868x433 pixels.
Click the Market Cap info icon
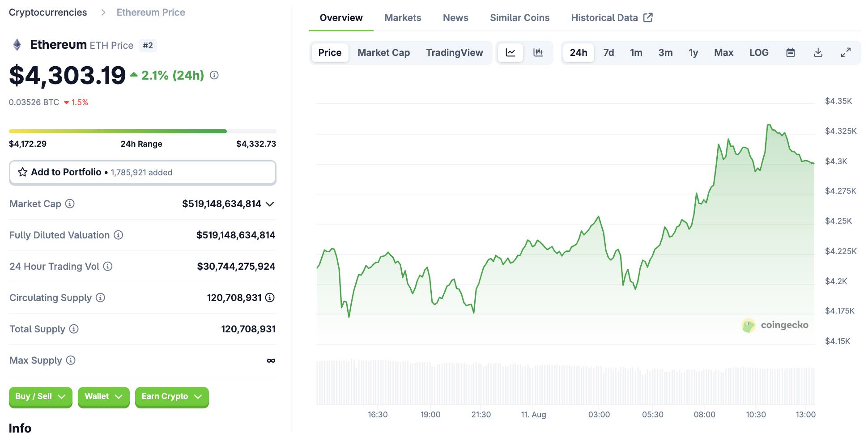(x=70, y=204)
